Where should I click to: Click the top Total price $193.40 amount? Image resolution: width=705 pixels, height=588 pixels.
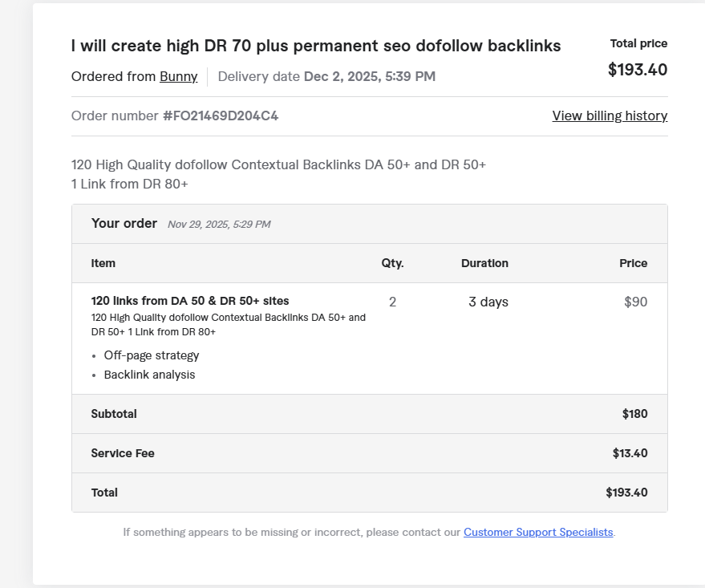click(638, 70)
